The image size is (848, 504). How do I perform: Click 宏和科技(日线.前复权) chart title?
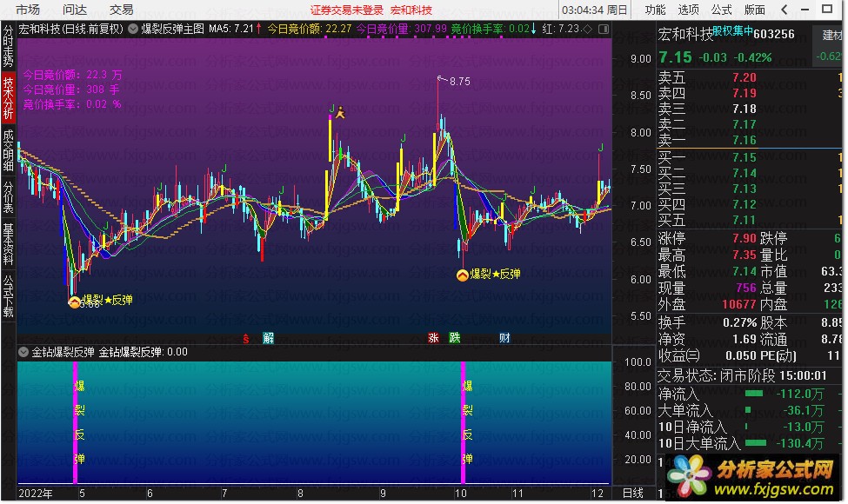coord(70,29)
